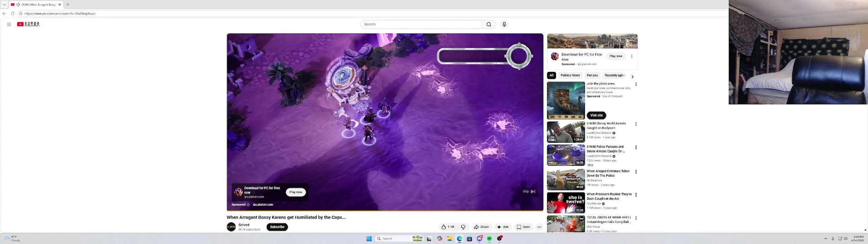Open options for TOTAL IDIOTS AT WORK video
The height and width of the screenshot is (244, 868).
click(x=636, y=218)
